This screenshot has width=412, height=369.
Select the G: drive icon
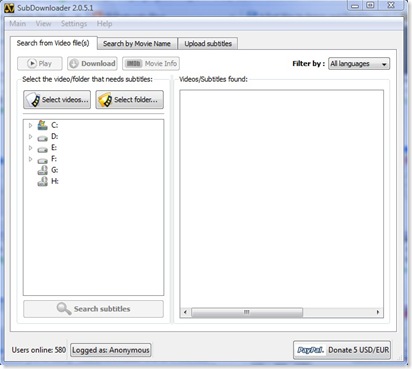(43, 170)
